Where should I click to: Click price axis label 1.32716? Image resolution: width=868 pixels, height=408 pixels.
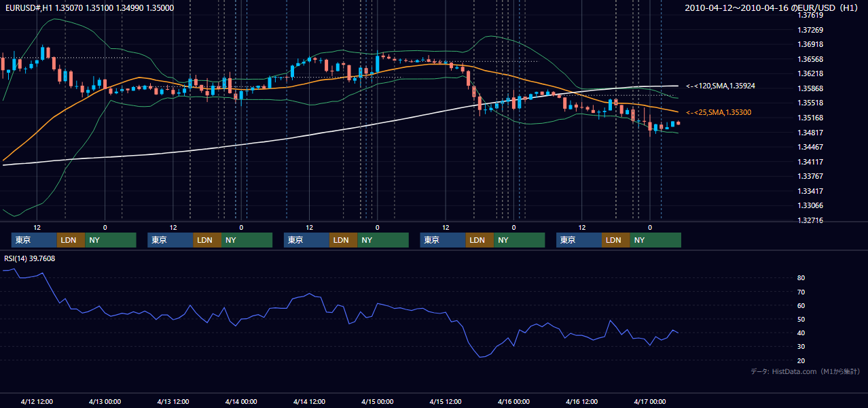tap(810, 220)
